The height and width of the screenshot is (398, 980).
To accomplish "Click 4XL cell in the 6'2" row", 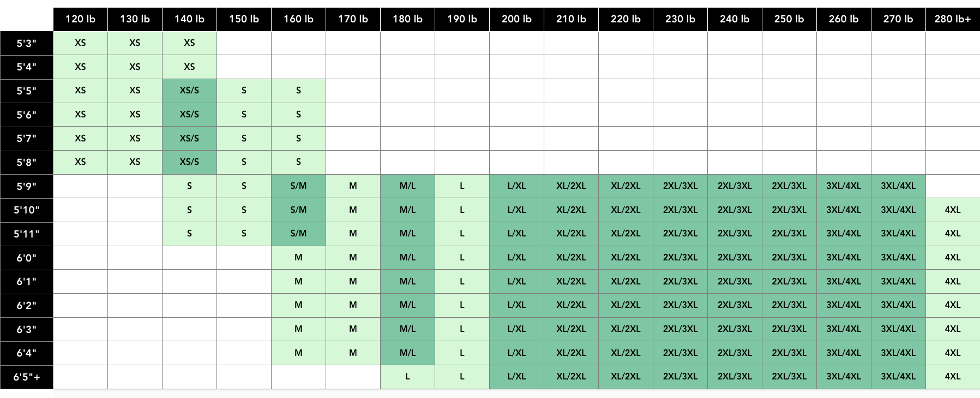I will (952, 305).
